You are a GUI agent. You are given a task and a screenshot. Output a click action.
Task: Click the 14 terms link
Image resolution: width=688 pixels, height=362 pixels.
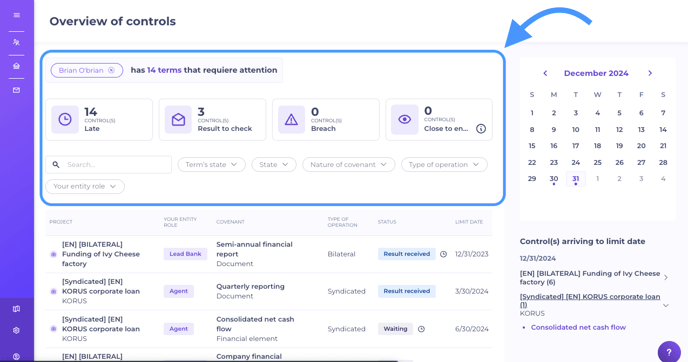pos(164,70)
